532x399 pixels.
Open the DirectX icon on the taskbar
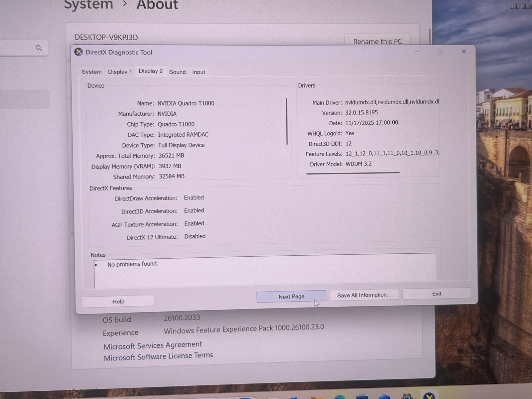point(429,396)
